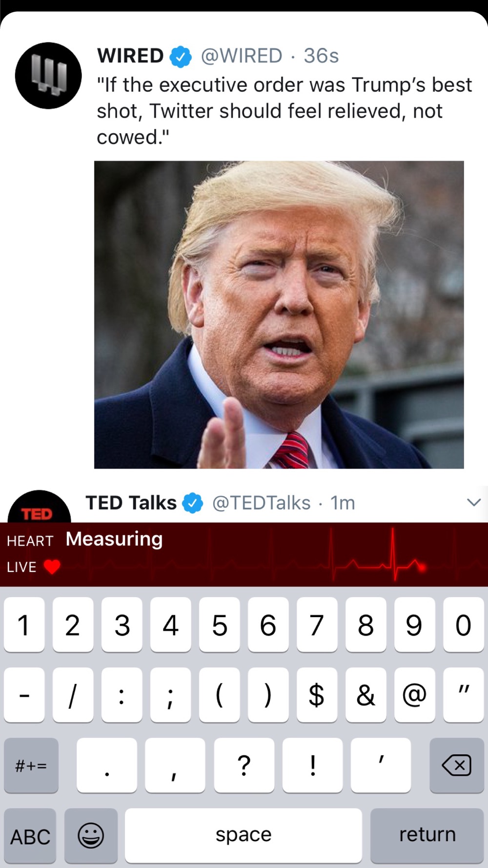Open the TED Talks profile avatar
Image resolution: width=488 pixels, height=868 pixels.
39,506
